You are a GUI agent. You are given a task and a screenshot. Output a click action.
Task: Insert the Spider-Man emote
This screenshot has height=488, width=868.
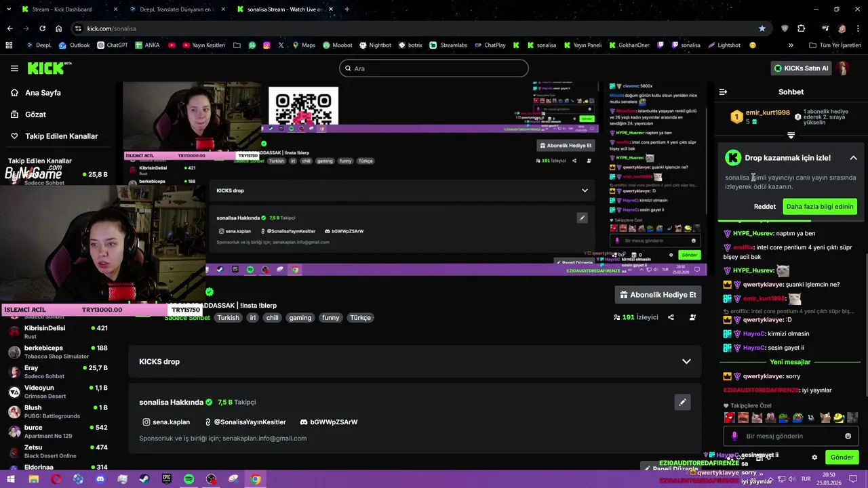[729, 418]
